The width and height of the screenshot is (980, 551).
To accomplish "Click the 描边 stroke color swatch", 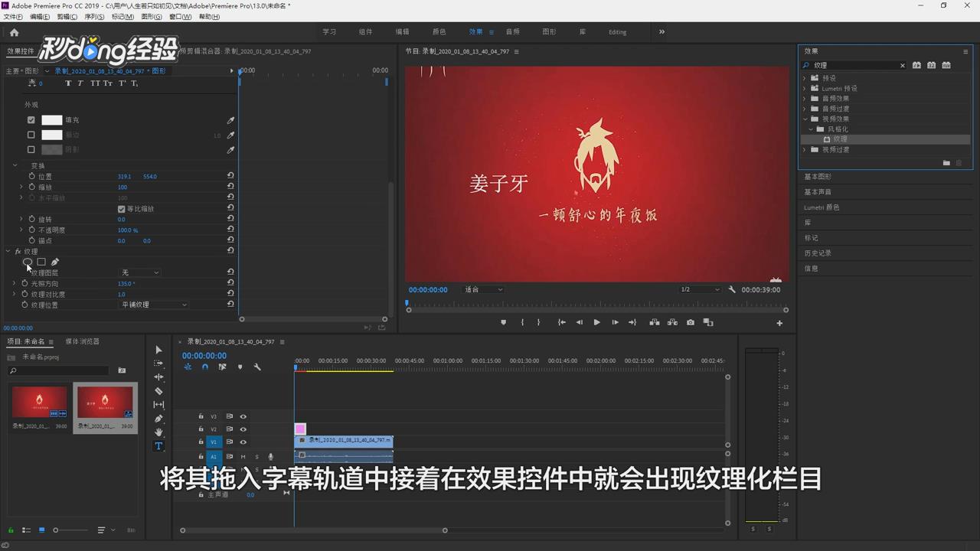I will coord(51,135).
